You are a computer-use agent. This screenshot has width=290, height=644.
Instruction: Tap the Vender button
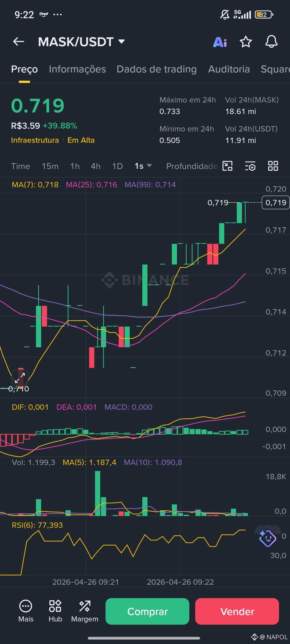tap(237, 611)
